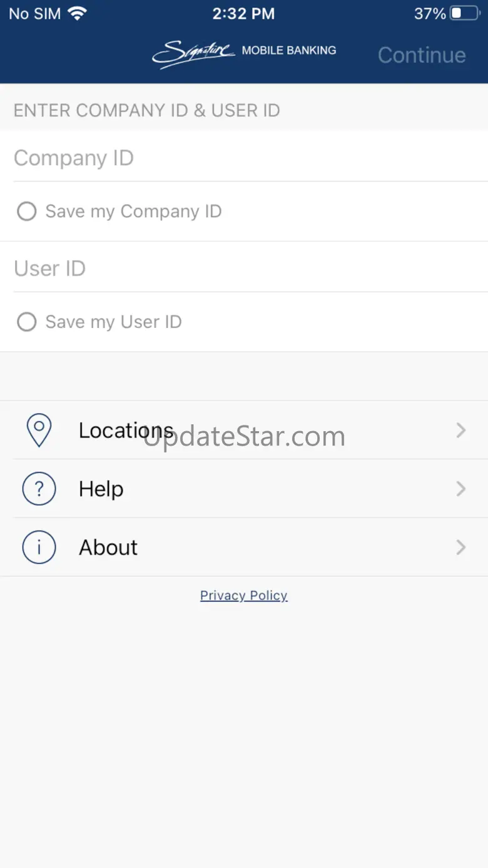
Task: Tap the About info icon
Action: click(39, 548)
